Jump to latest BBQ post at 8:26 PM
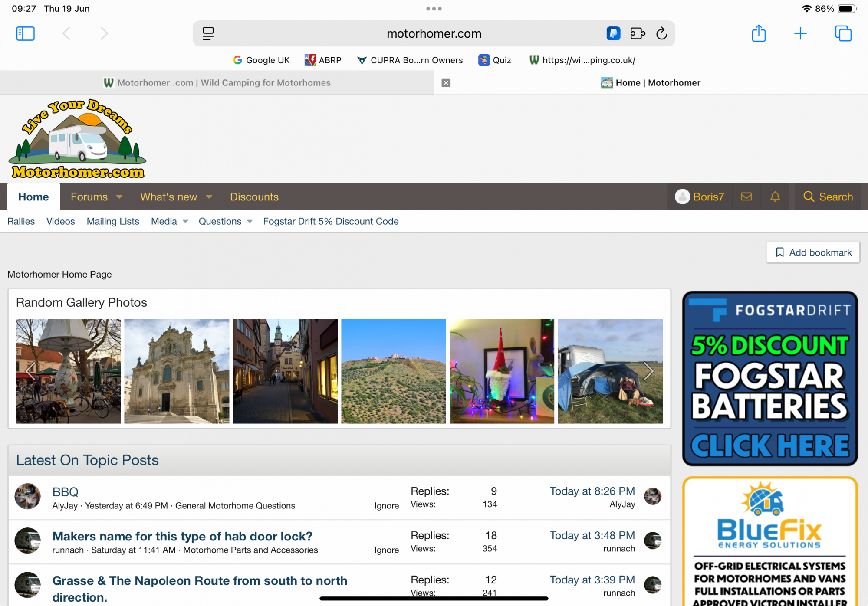 pyautogui.click(x=592, y=491)
